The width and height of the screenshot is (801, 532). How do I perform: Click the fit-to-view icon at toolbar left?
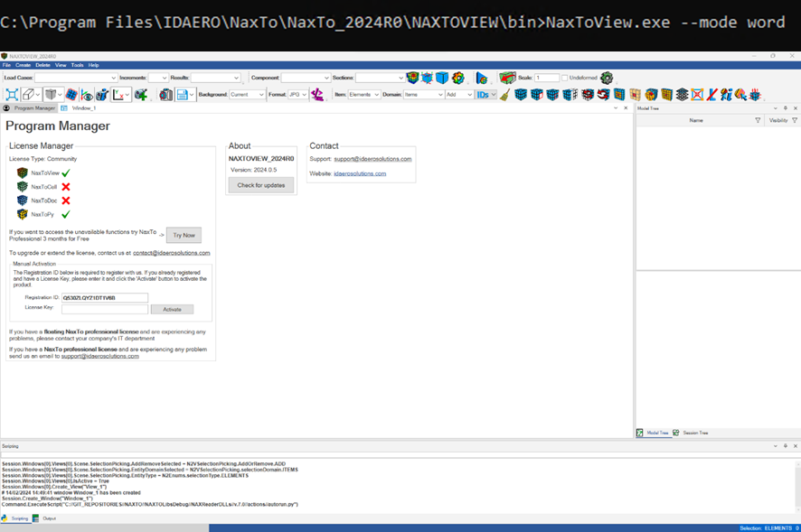pyautogui.click(x=12, y=94)
